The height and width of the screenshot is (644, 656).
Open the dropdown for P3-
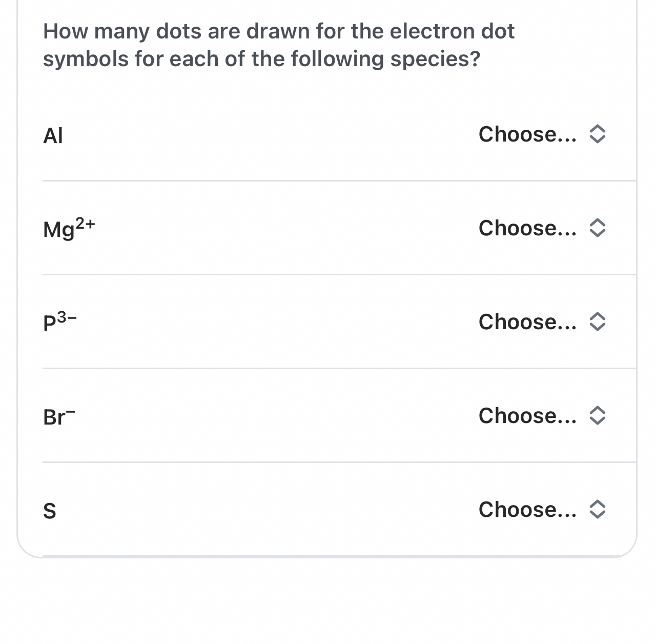(x=541, y=322)
